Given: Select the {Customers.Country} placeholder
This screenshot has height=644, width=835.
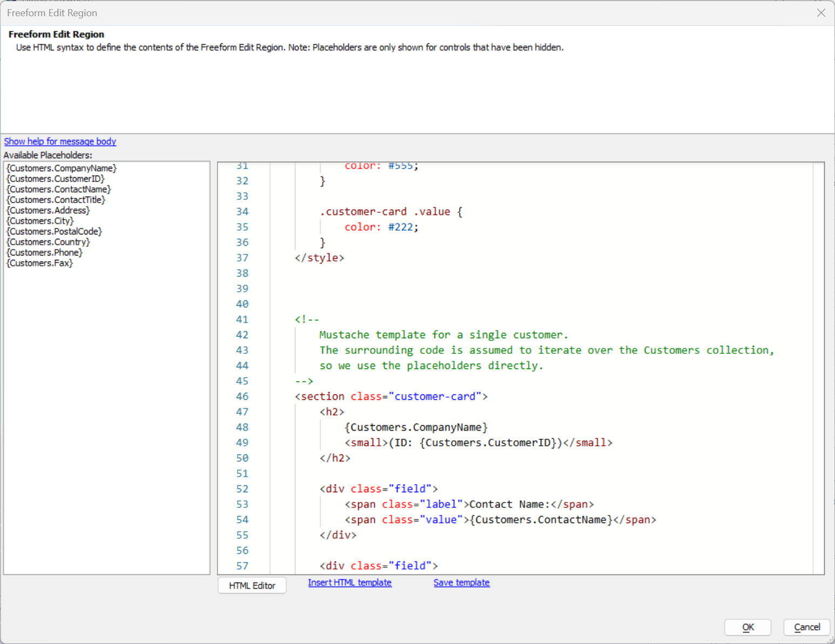Looking at the screenshot, I should point(48,242).
